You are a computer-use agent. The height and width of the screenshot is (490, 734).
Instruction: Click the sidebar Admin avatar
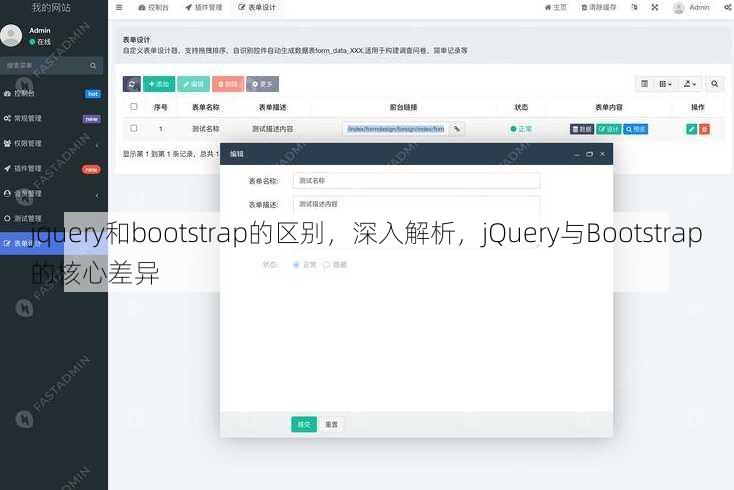coord(11,36)
